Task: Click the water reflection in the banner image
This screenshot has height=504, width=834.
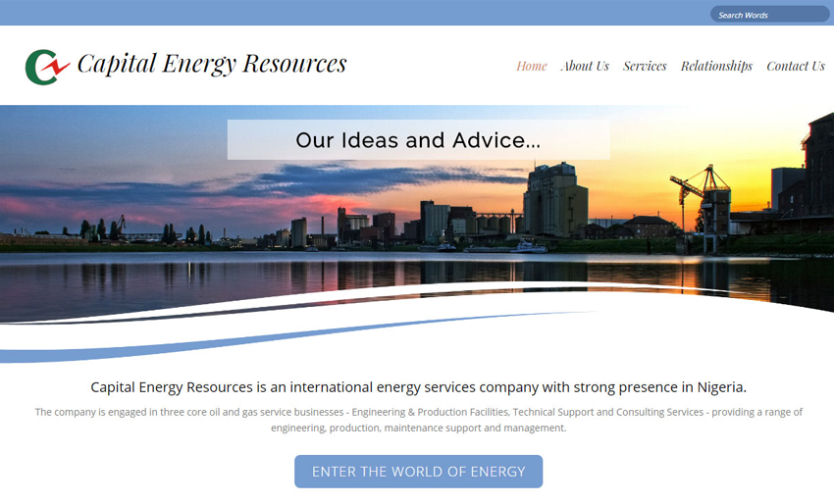Action: coord(294,279)
